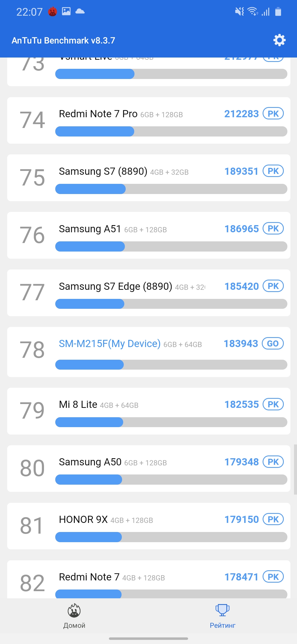Image resolution: width=297 pixels, height=644 pixels.
Task: Tap the cloud icon in status bar
Action: [80, 11]
